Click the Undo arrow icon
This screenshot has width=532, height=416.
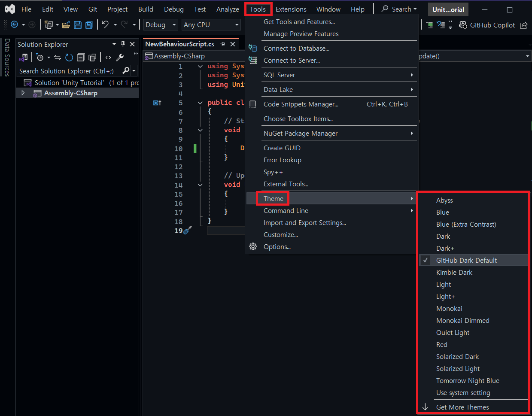(x=105, y=24)
